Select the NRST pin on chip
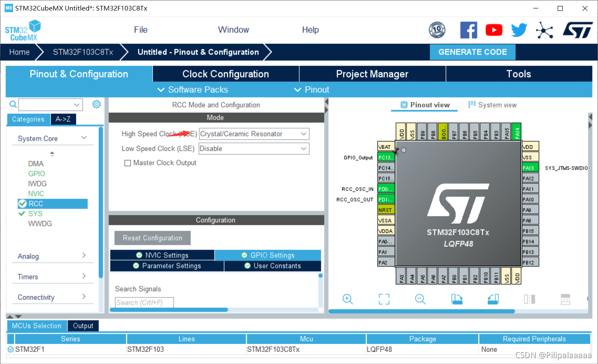598x364 pixels. (386, 210)
